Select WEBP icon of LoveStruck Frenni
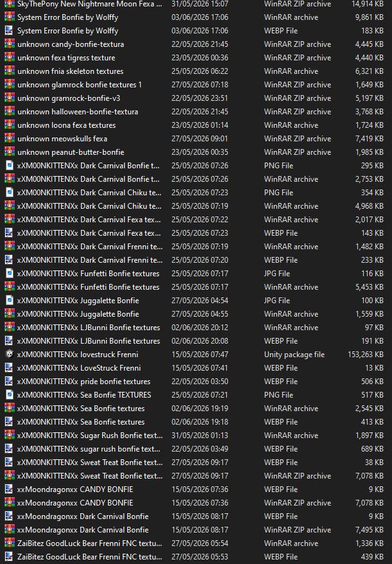This screenshot has width=392, height=564. coord(10,367)
